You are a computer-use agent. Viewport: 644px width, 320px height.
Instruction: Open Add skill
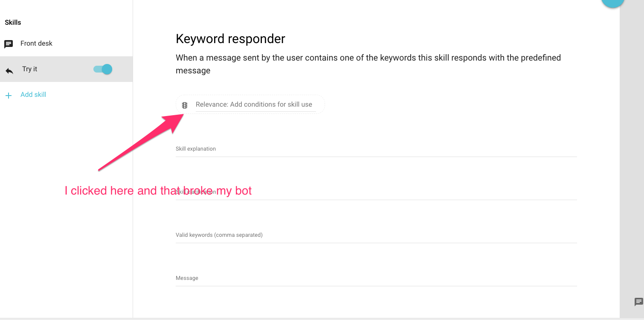(33, 94)
